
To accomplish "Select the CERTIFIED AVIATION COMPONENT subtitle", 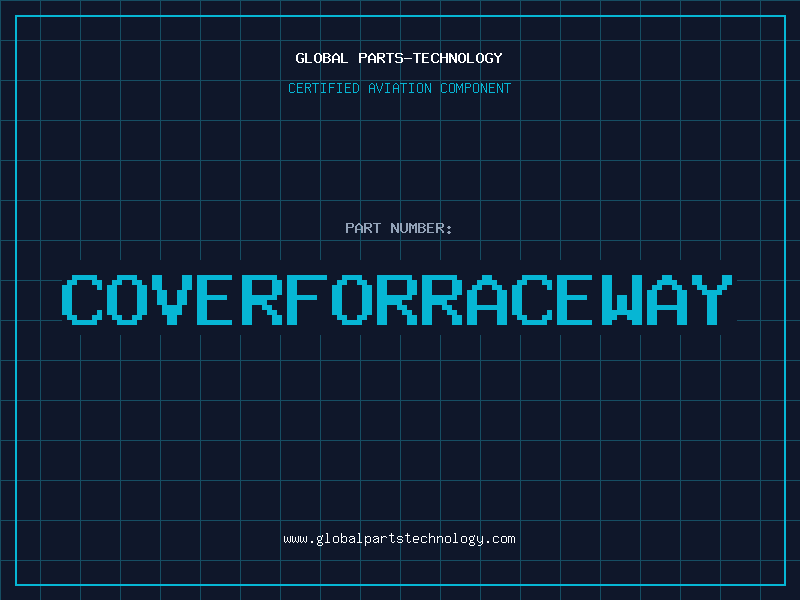I will [399, 88].
